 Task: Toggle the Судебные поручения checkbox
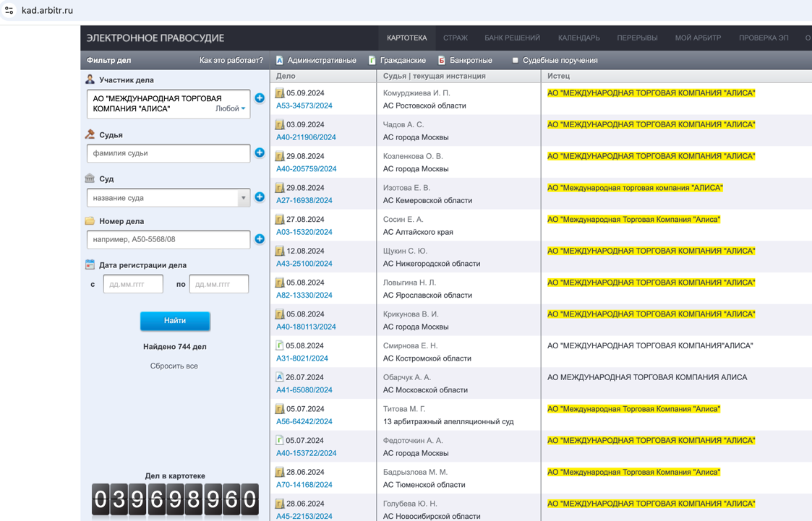click(x=516, y=60)
